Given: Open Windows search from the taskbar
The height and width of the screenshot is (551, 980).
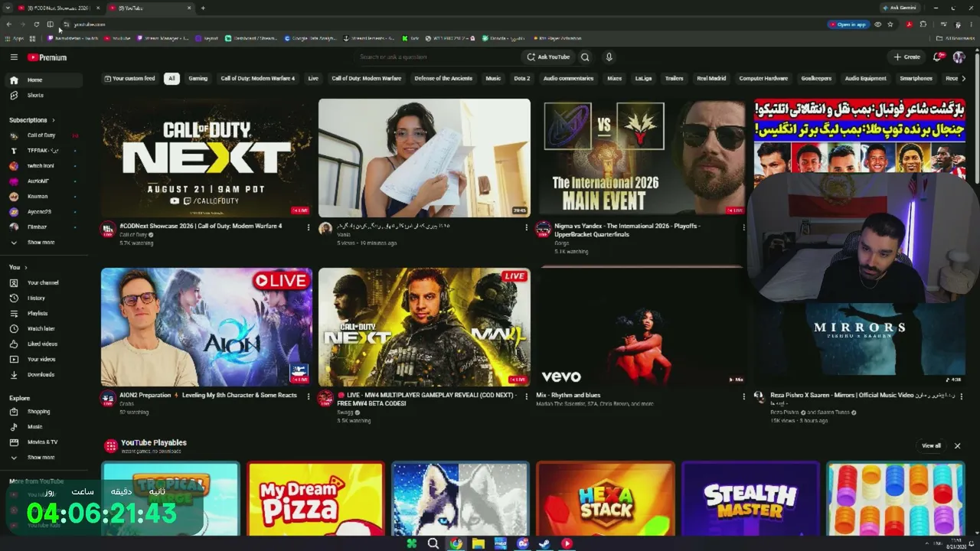Looking at the screenshot, I should tap(433, 543).
